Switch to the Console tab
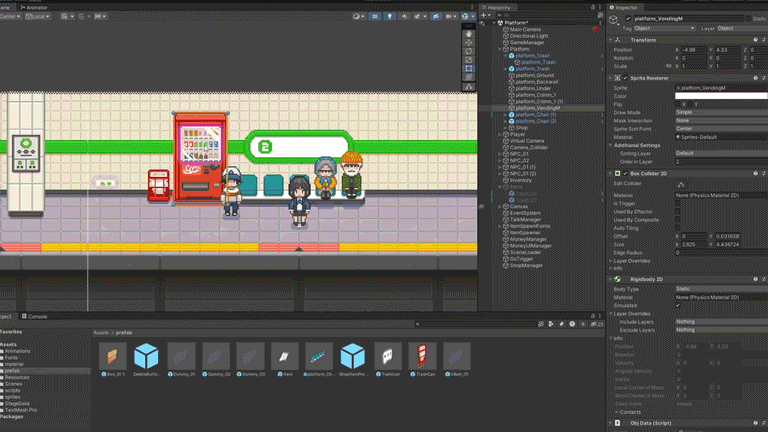The width and height of the screenshot is (768, 432). point(36,316)
